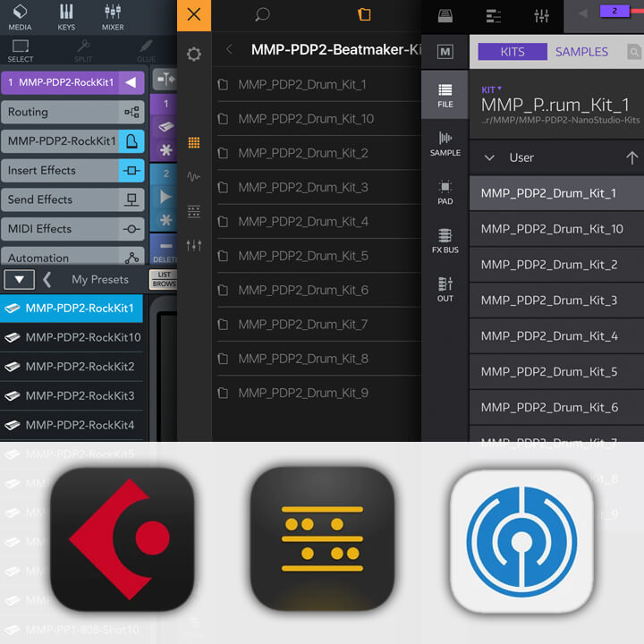Collapse the User folder chevron
The image size is (644, 644).
tap(488, 157)
